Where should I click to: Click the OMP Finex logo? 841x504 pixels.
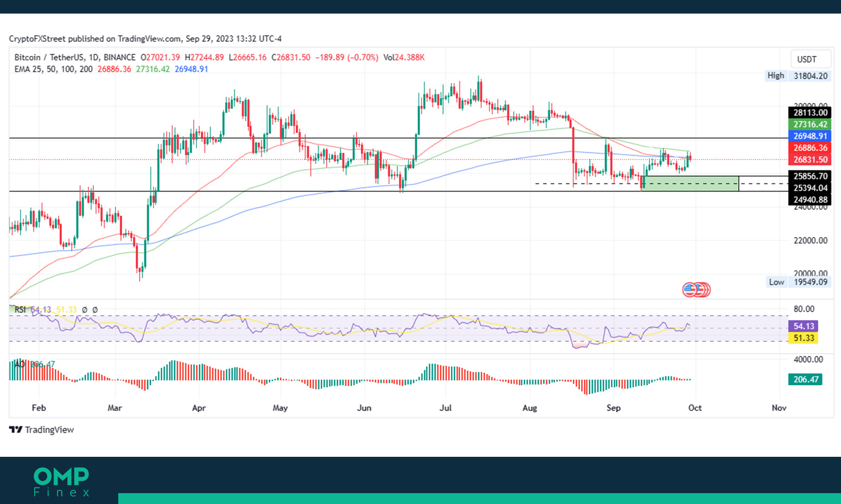pyautogui.click(x=61, y=482)
